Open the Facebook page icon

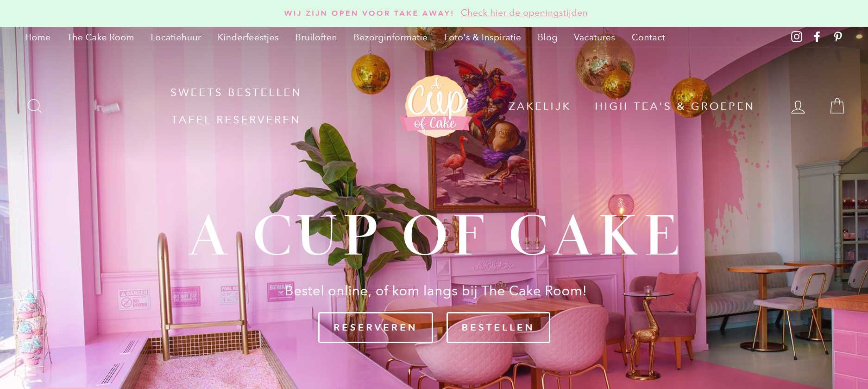pos(817,37)
